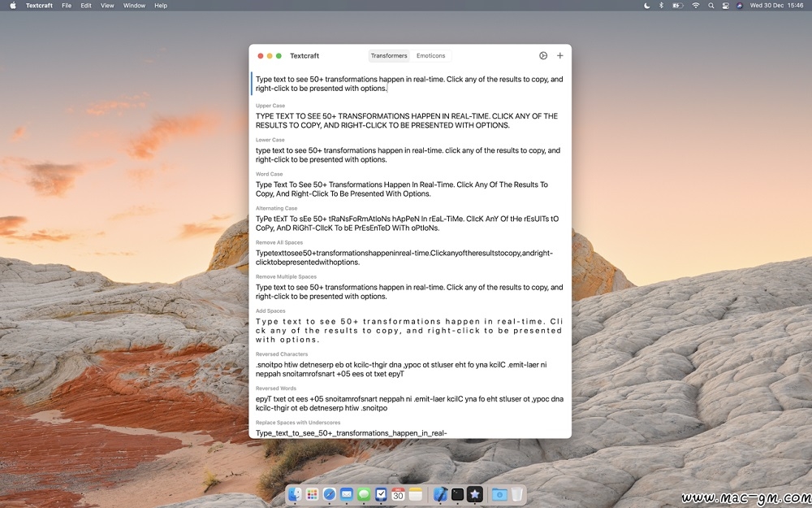Click the date and time in menu bar

tap(777, 5)
